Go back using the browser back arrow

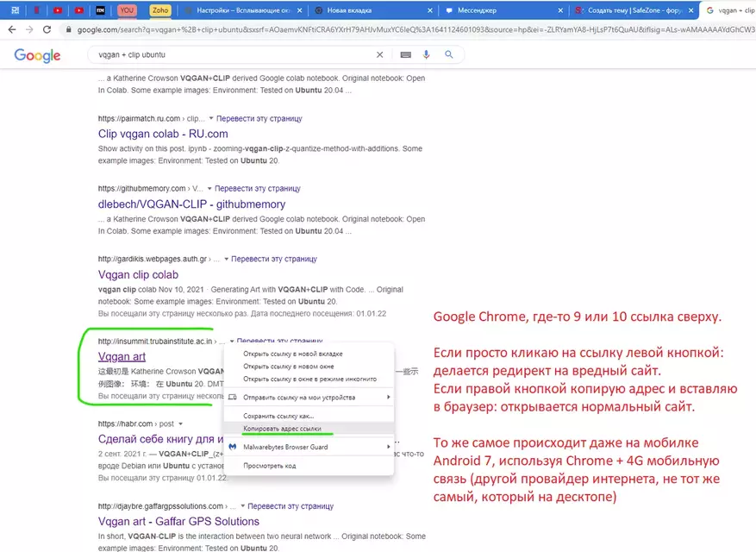click(x=12, y=29)
